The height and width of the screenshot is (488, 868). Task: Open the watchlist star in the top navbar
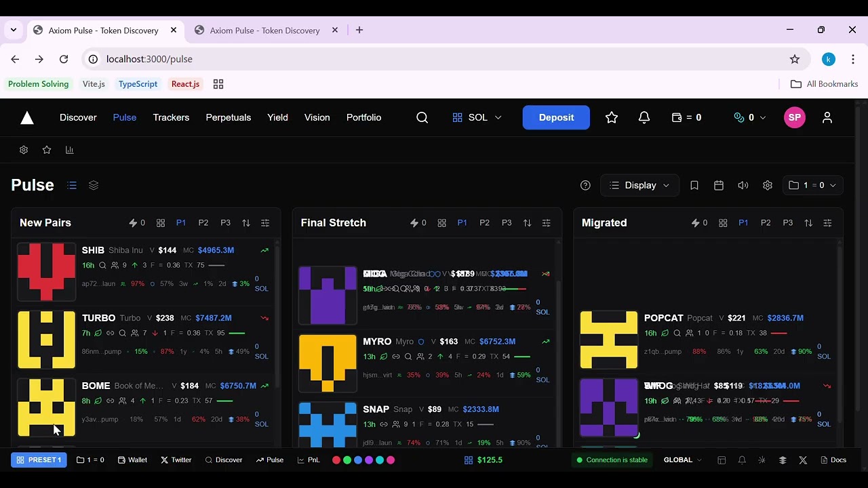pos(612,118)
